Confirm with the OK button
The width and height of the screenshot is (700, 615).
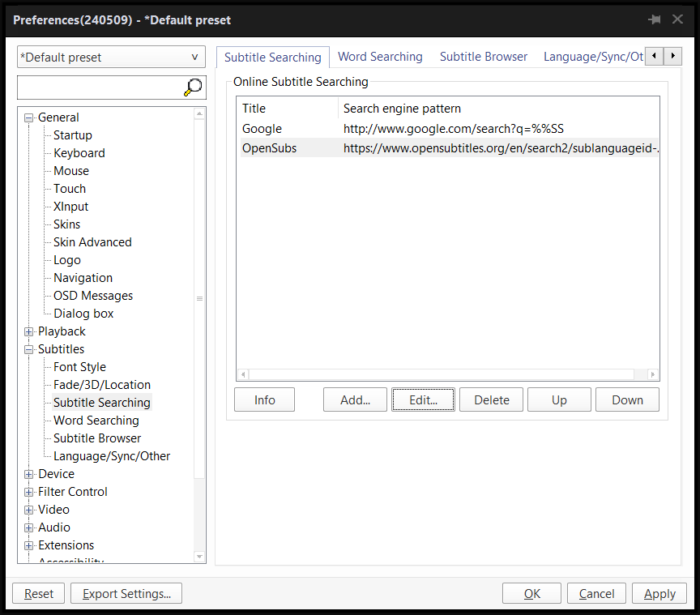pos(531,594)
